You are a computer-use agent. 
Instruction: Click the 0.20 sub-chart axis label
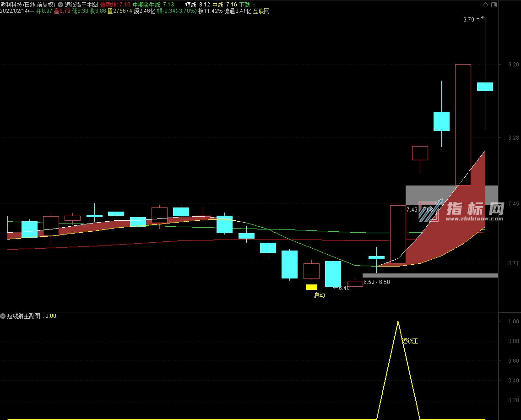point(513,400)
